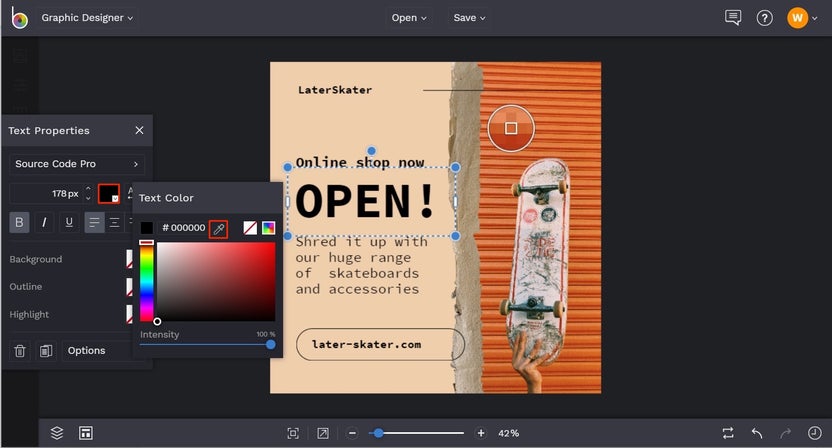
Task: Toggle bold text formatting
Action: (19, 222)
